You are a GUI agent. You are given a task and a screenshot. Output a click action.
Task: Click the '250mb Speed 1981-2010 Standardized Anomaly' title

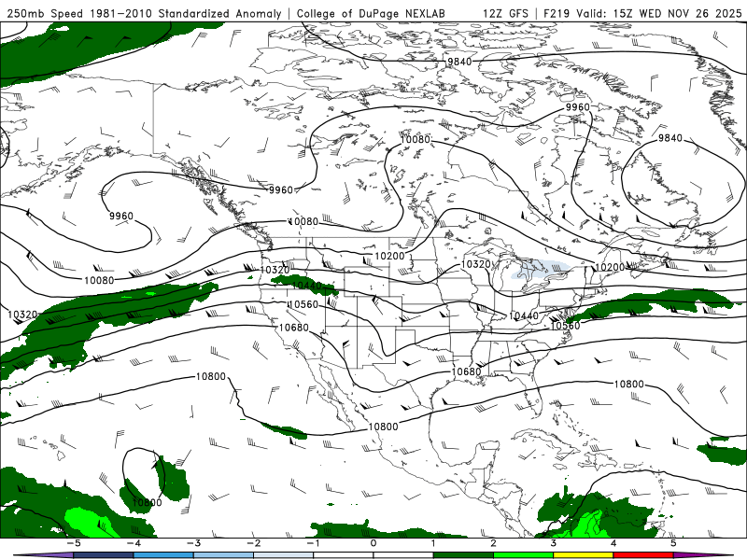point(145,13)
